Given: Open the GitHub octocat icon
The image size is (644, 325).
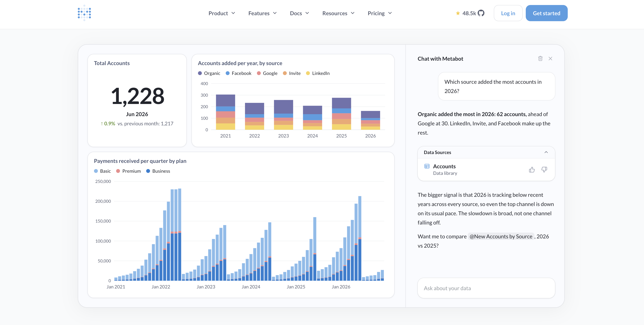Looking at the screenshot, I should (481, 13).
